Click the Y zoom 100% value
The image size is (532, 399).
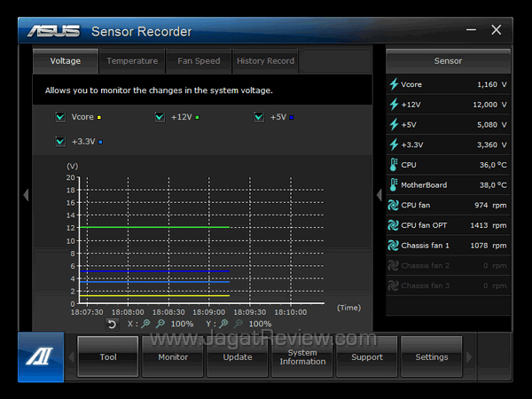coord(260,324)
